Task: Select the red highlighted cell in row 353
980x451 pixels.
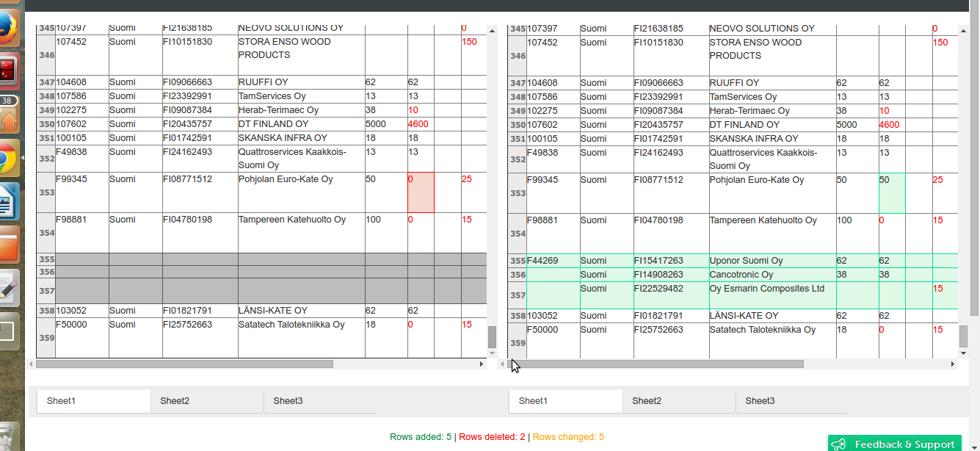Action: coord(421,193)
